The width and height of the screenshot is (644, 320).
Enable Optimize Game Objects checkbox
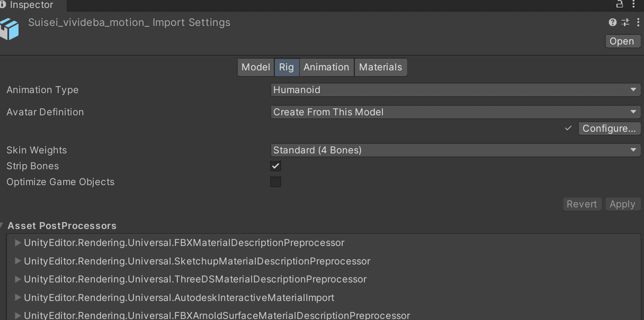(275, 182)
